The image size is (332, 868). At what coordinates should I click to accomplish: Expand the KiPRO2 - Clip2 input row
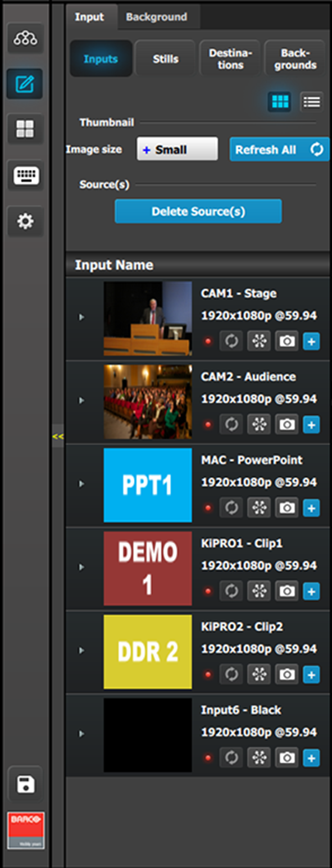click(x=81, y=651)
